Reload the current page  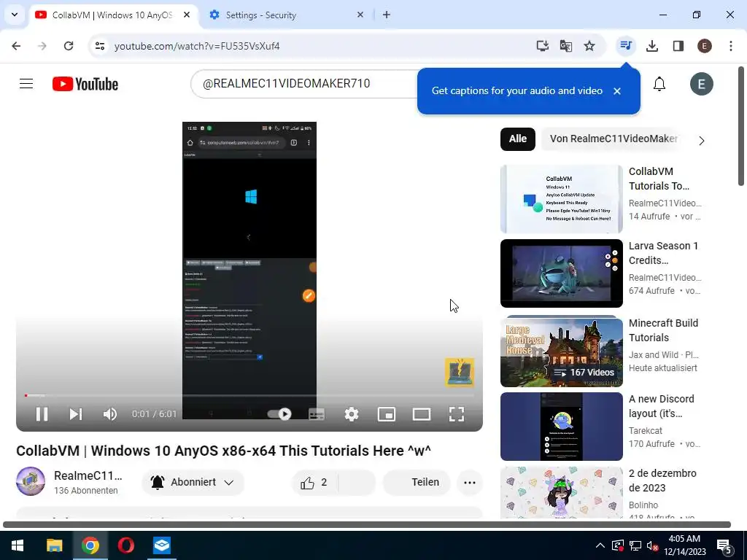point(69,46)
